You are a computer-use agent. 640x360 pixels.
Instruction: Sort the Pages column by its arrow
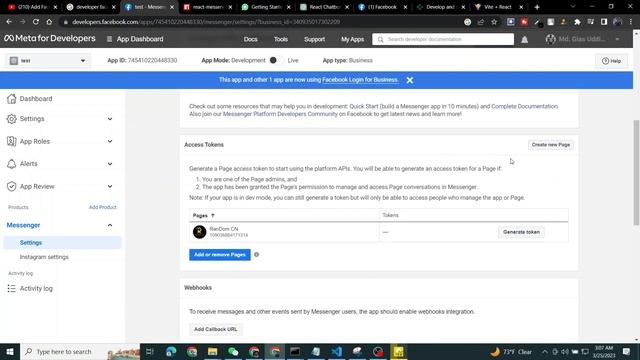(x=213, y=216)
